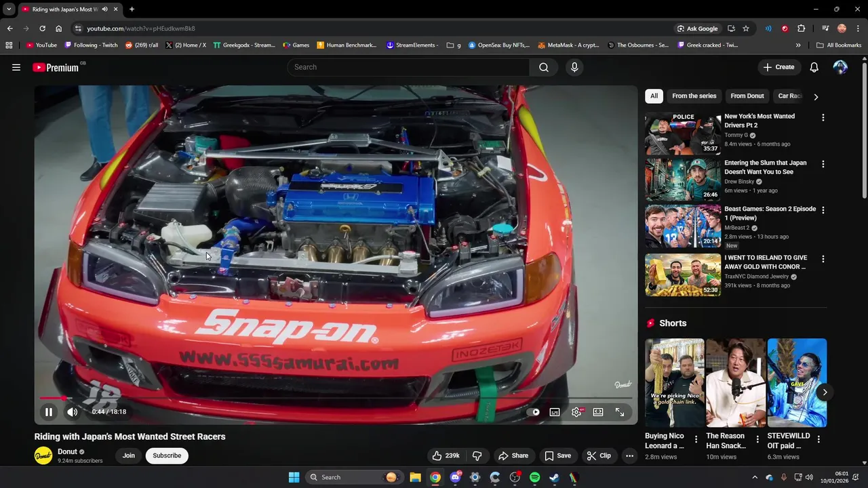Select the From Donut chip

pos(747,96)
